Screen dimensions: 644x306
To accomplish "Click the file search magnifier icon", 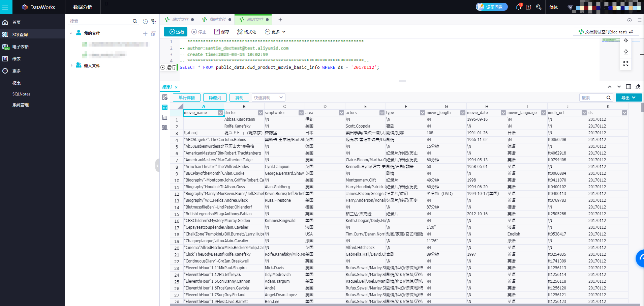I will point(135,21).
